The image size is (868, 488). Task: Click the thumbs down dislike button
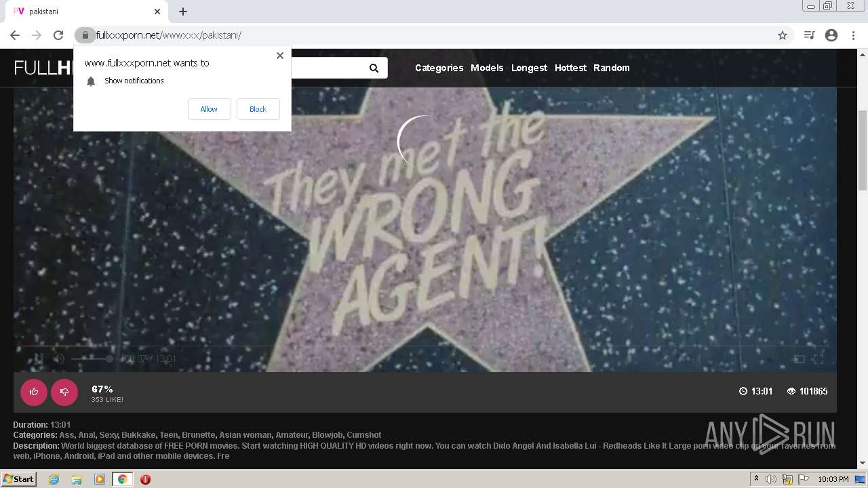(64, 392)
